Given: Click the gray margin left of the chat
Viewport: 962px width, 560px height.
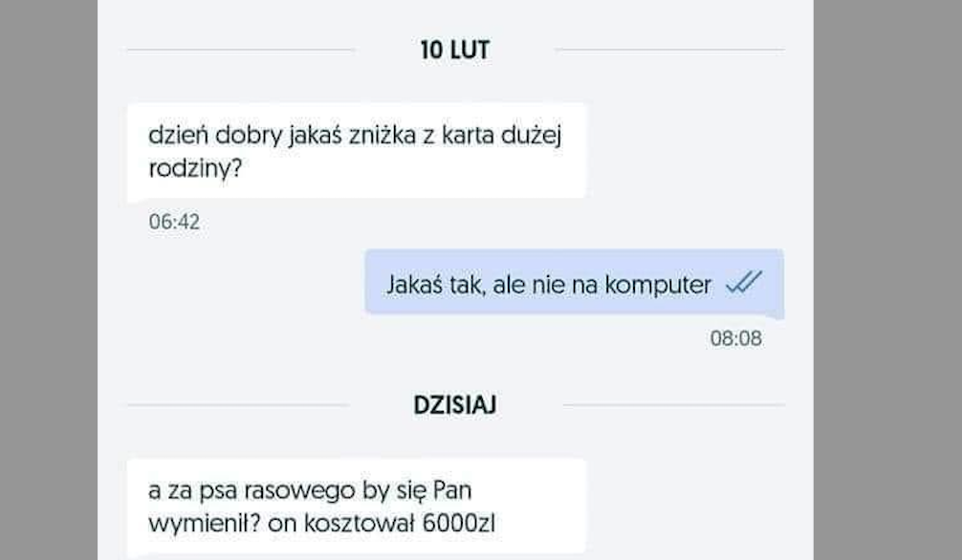Looking at the screenshot, I should tap(49, 280).
